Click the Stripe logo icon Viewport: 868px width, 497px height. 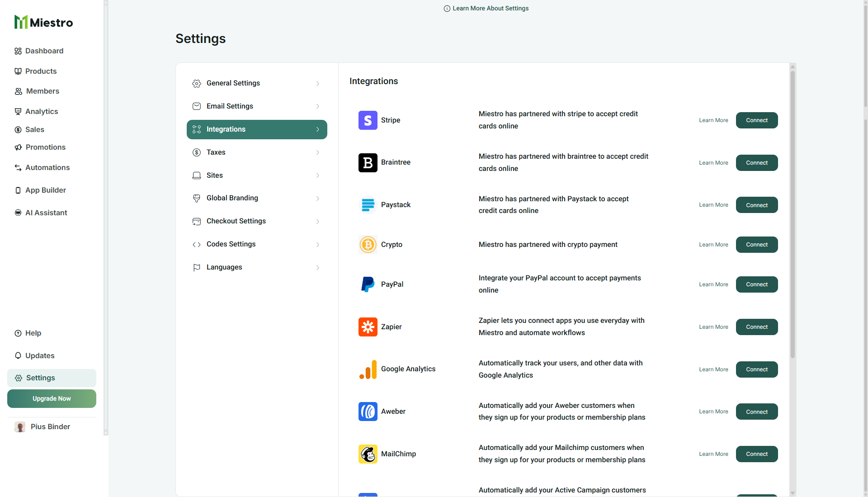[x=368, y=120]
